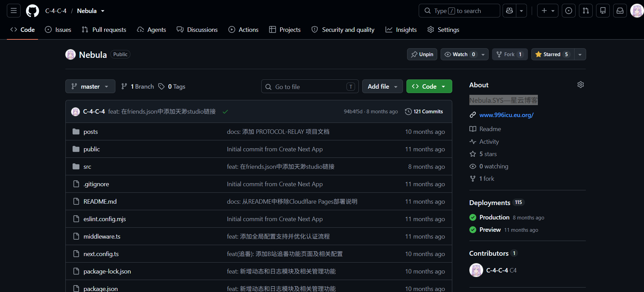
Task: Open the Insights tab
Action: tap(401, 30)
